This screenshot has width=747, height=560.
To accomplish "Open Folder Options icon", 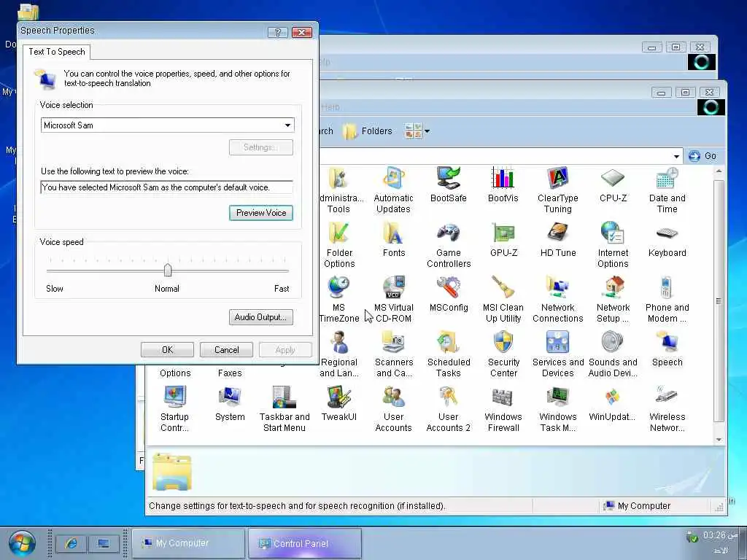I will click(339, 245).
